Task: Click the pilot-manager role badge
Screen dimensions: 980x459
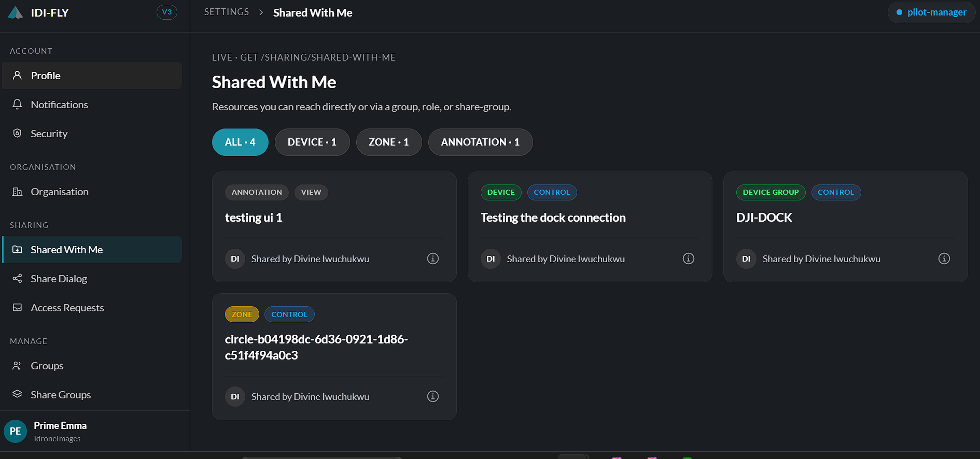Action: coord(931,12)
